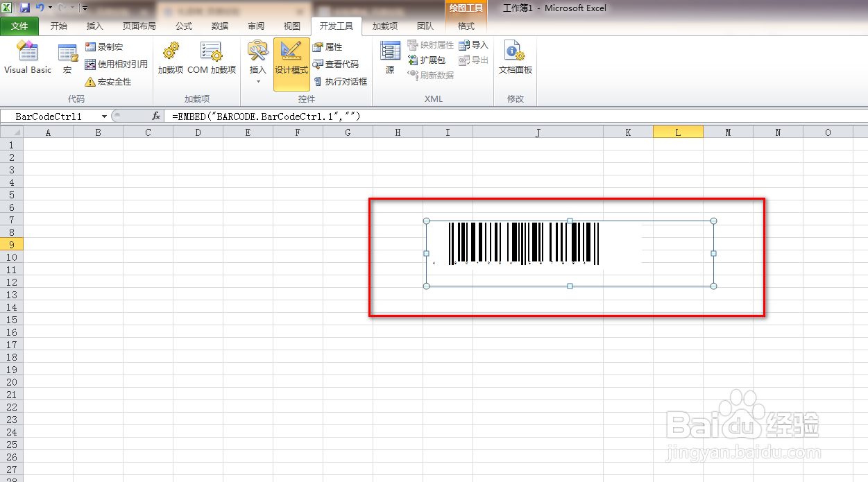868x482 pixels.
Task: Select row 1 header
Action: tap(11, 144)
